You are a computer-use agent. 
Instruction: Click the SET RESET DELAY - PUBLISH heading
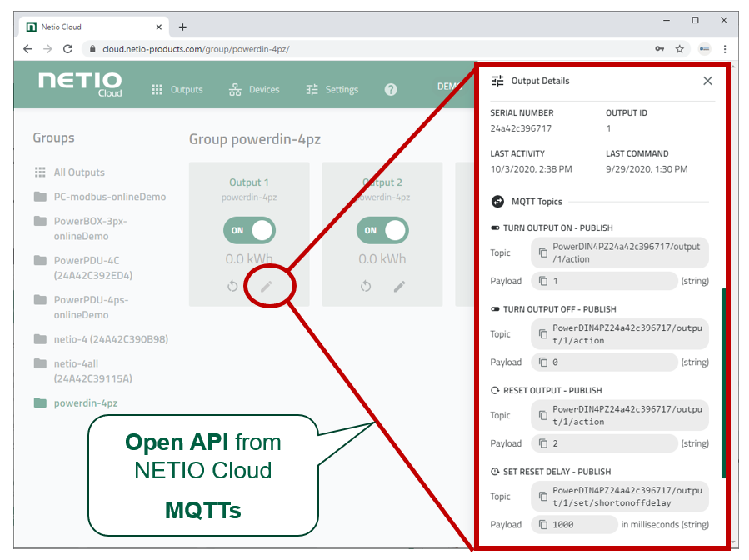tap(557, 472)
